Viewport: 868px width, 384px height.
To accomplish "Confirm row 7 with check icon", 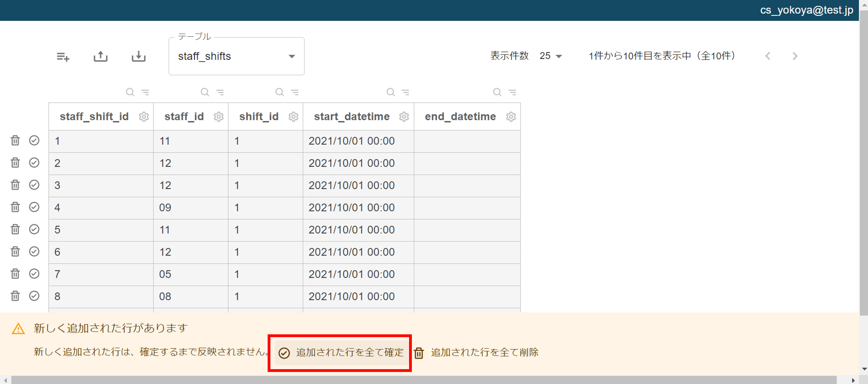I will [x=34, y=274].
